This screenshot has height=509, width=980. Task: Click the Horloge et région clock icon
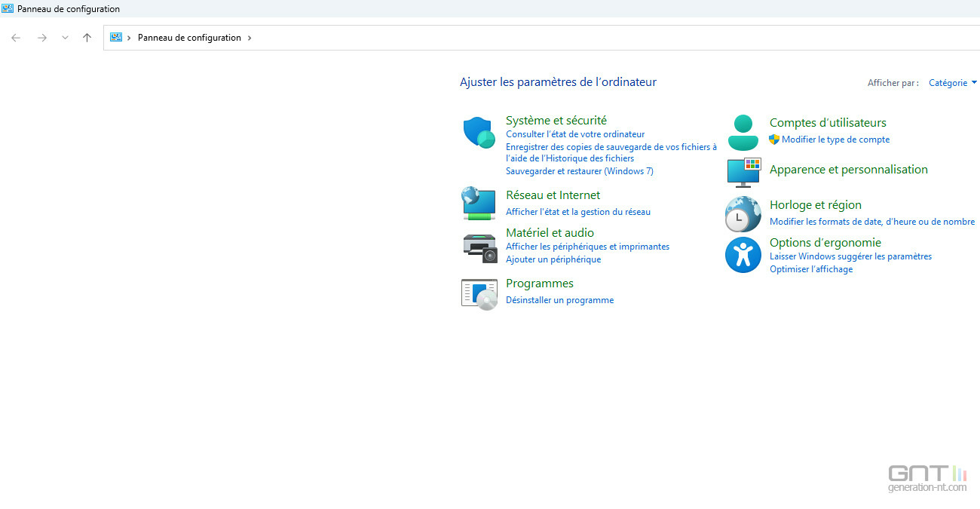pos(743,214)
